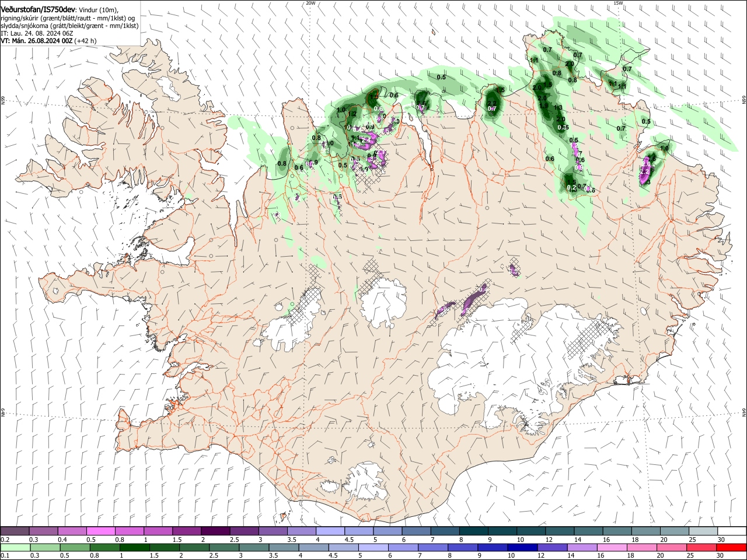This screenshot has height=560, width=747.
Task: Pick the dark teal swatch labeled 8 in top row
Action: (473, 531)
